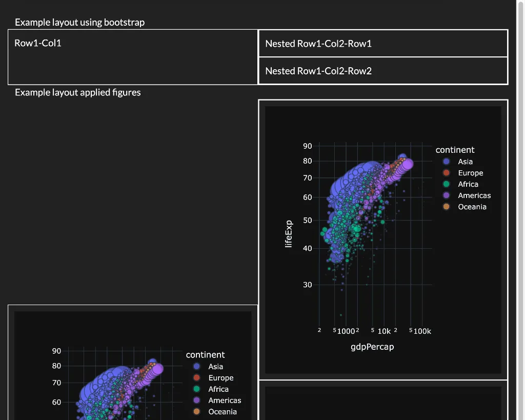Toggle Oceania in the right chart legend
The width and height of the screenshot is (525, 420).
point(472,207)
